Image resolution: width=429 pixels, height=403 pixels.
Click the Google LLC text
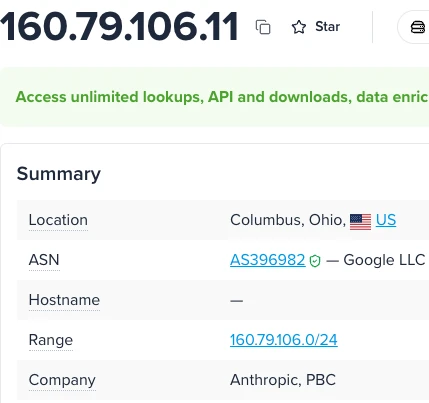384,260
